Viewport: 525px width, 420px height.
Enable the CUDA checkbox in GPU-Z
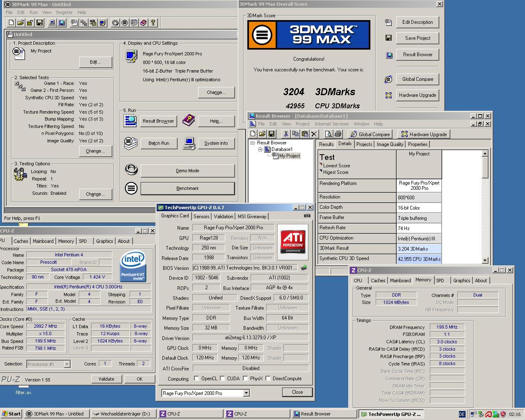(x=222, y=379)
